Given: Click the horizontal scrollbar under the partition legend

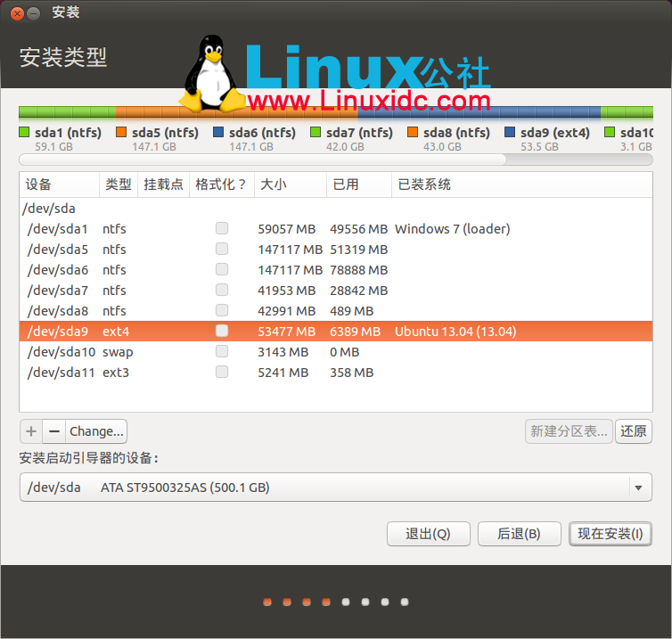Looking at the screenshot, I should [x=336, y=160].
